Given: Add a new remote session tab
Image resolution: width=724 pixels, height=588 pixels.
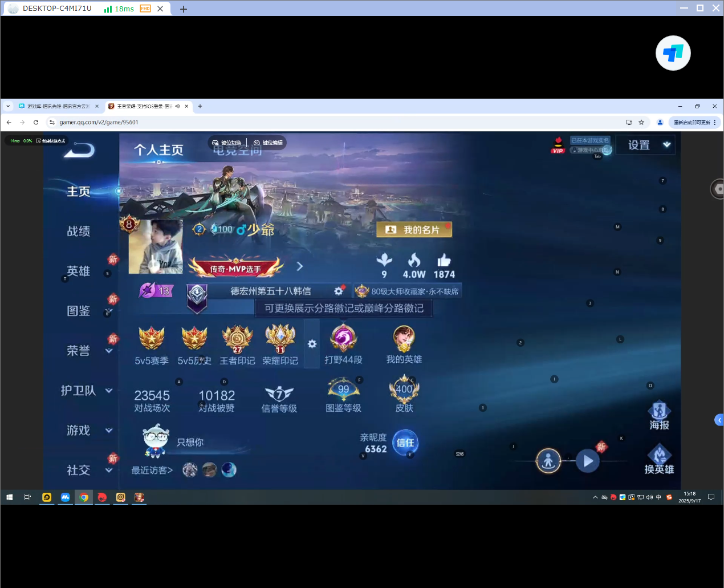Looking at the screenshot, I should pyautogui.click(x=184, y=9).
